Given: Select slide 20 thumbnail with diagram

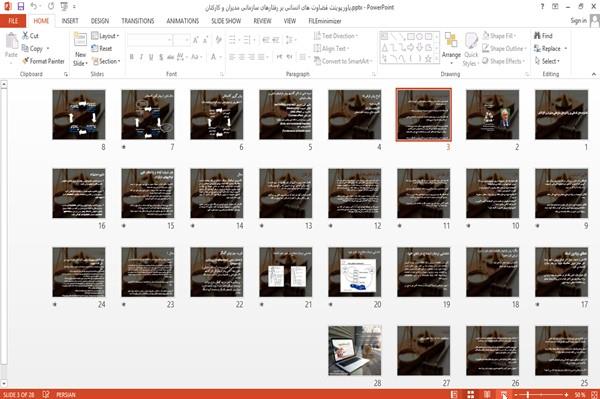Looking at the screenshot, I should pos(355,272).
